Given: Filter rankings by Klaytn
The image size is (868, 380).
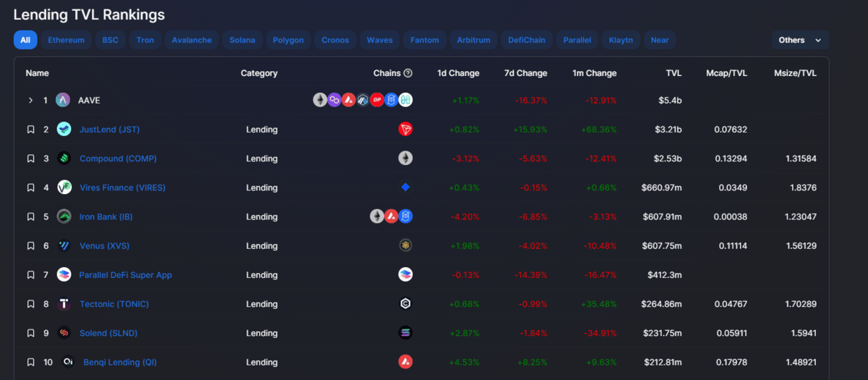Looking at the screenshot, I should [621, 40].
